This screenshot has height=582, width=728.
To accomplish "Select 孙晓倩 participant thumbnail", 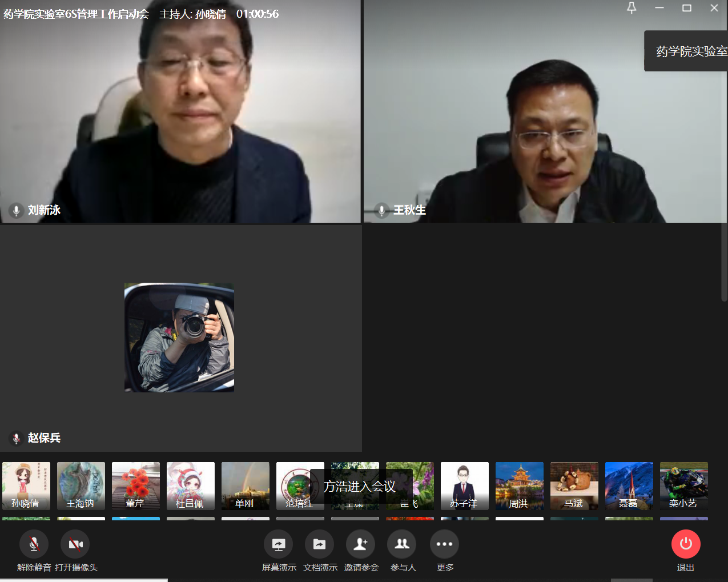I will 26,485.
